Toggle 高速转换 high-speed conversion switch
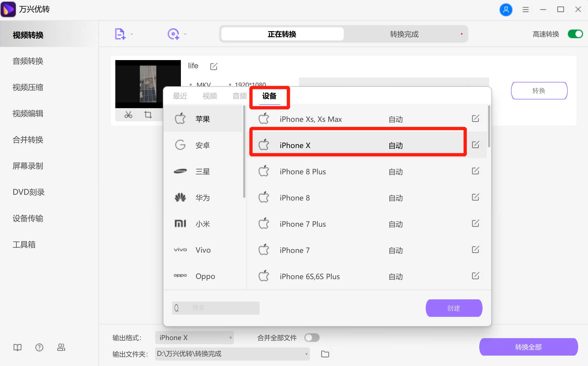Screen dimensions: 588x366 click(575, 34)
